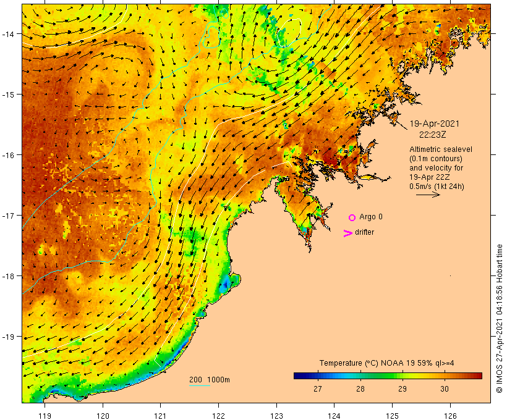Click the temperature color bar legend
507x420 pixels.
click(x=388, y=376)
